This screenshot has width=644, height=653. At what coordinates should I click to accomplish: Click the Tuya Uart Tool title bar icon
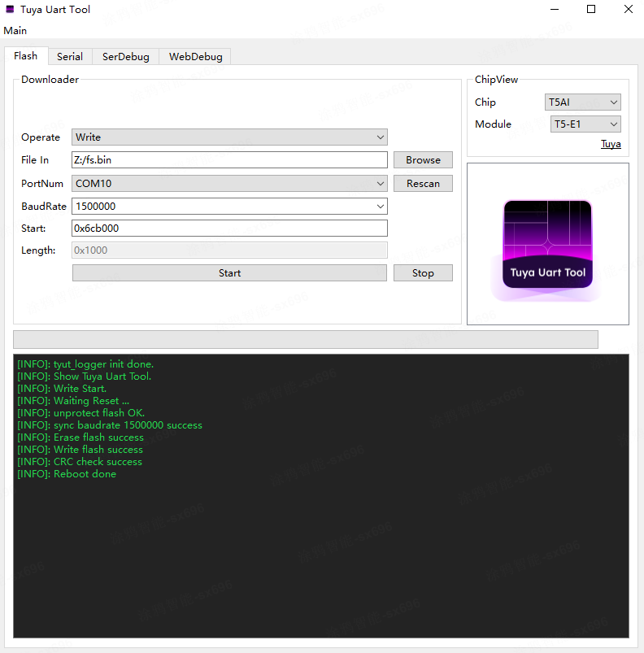[x=10, y=10]
